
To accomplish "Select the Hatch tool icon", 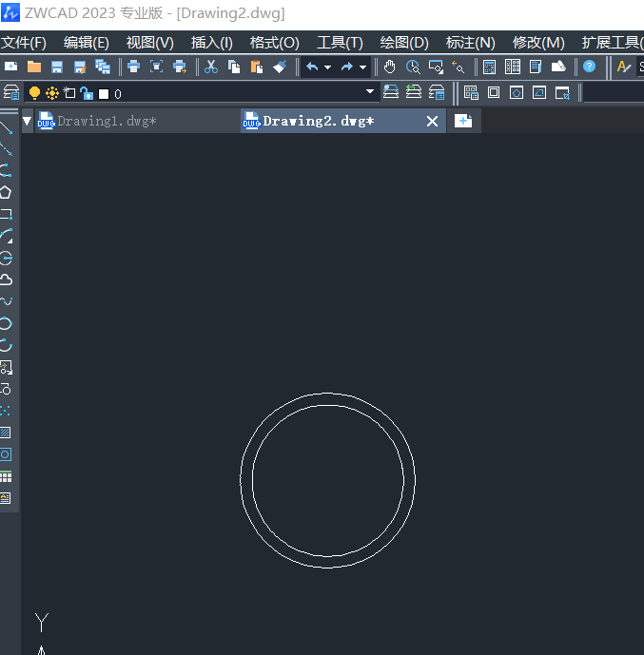I will (6, 433).
